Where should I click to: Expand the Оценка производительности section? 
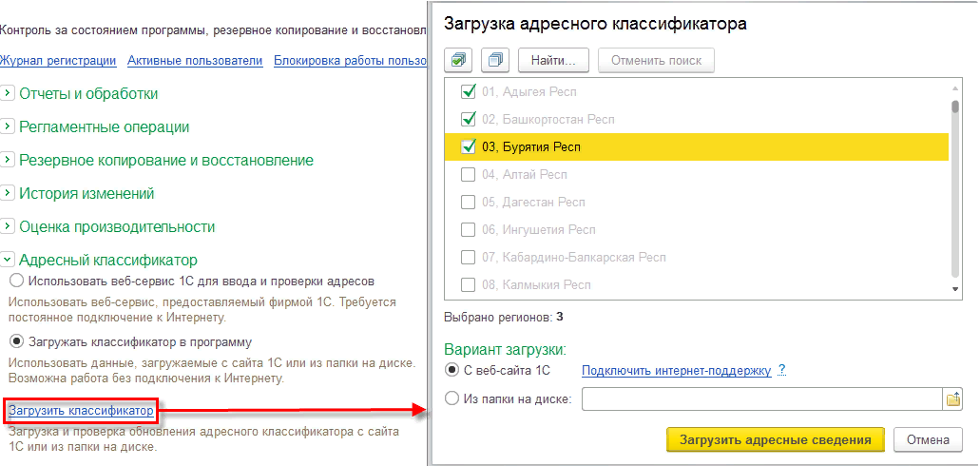tap(8, 226)
